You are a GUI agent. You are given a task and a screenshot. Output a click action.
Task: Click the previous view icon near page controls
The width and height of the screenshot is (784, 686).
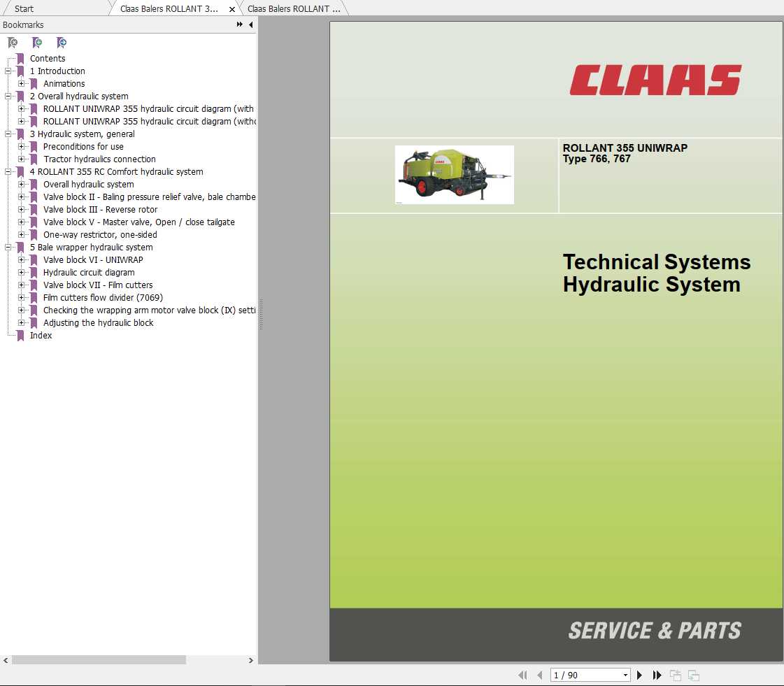(676, 675)
